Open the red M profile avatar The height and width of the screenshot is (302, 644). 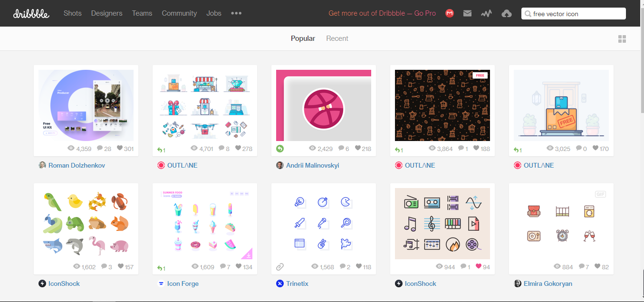(450, 13)
